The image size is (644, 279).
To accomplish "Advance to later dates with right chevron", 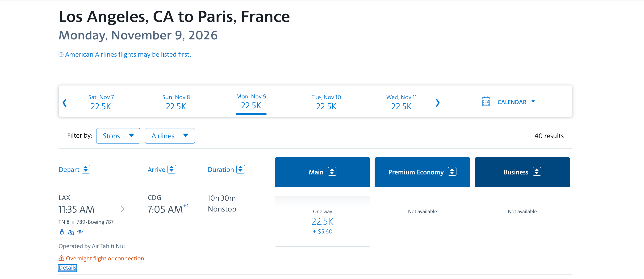I will pyautogui.click(x=437, y=103).
